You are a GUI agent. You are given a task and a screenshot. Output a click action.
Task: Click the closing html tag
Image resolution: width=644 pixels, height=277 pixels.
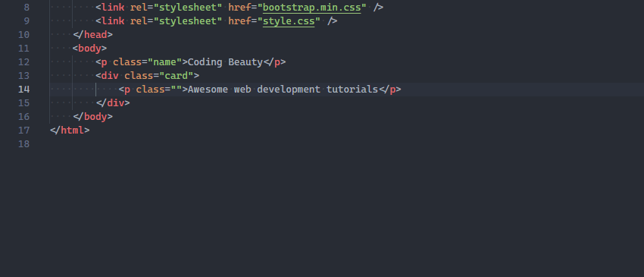[x=70, y=130]
